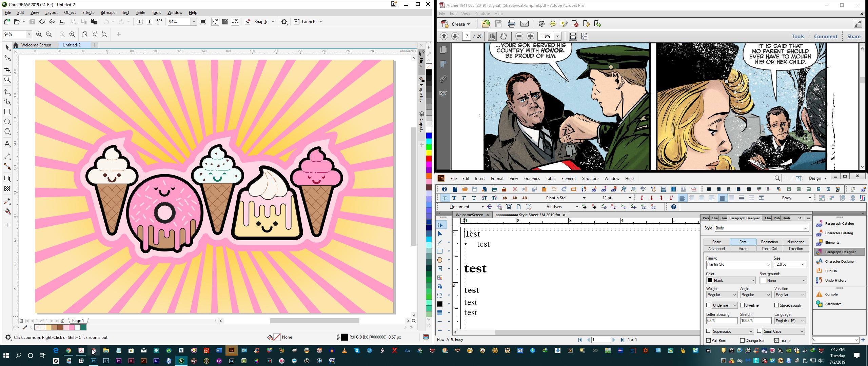This screenshot has width=868, height=366.
Task: Select the Crop tool in CorelDRAW
Action: click(7, 69)
